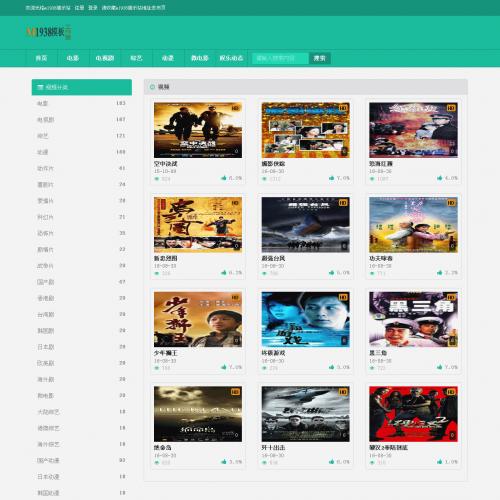Click HD badge on 开十出击 poster
Image resolution: width=500 pixels, height=500 pixels.
tap(343, 392)
